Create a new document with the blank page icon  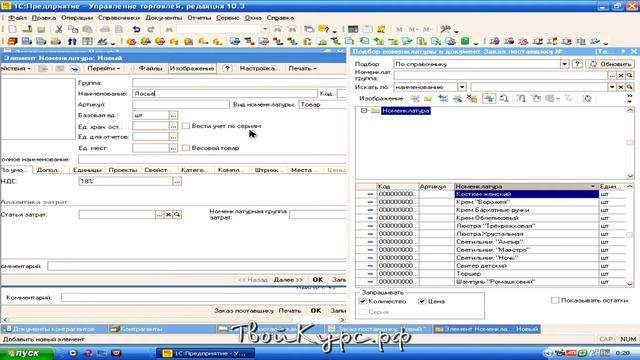[12, 29]
